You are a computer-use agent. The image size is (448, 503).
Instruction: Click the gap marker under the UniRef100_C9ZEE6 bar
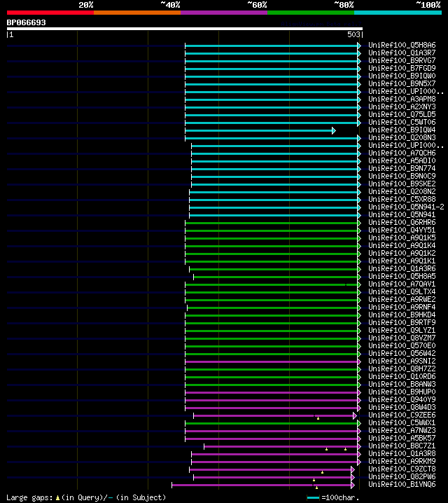coord(318,418)
